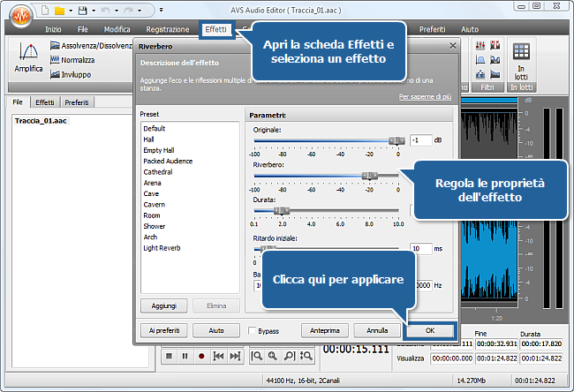The height and width of the screenshot is (392, 574).
Task: Open the Modifica ribbon tab
Action: (x=117, y=29)
